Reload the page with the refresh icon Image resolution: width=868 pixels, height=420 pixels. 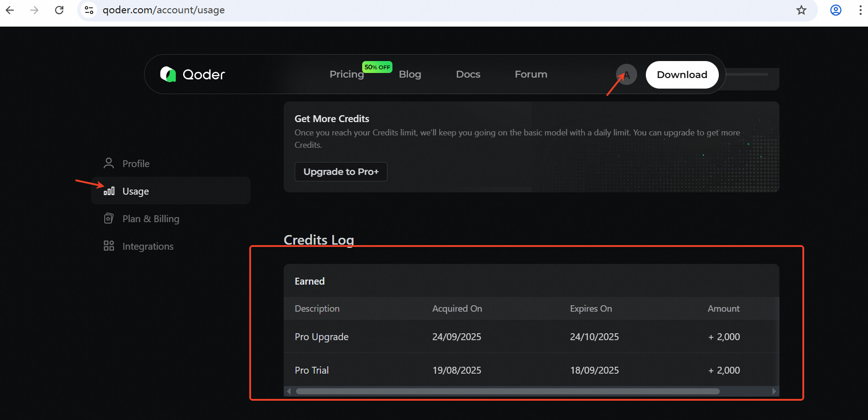[59, 10]
